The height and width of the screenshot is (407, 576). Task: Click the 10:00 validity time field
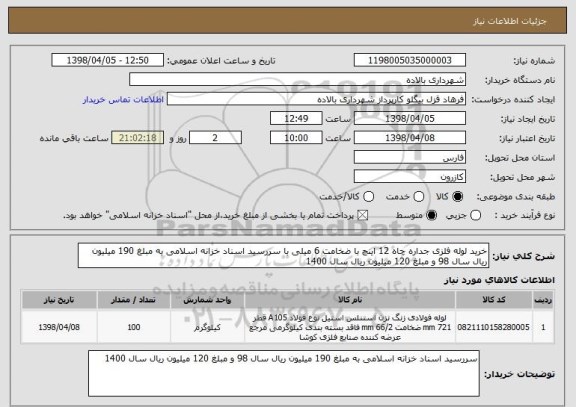point(296,138)
